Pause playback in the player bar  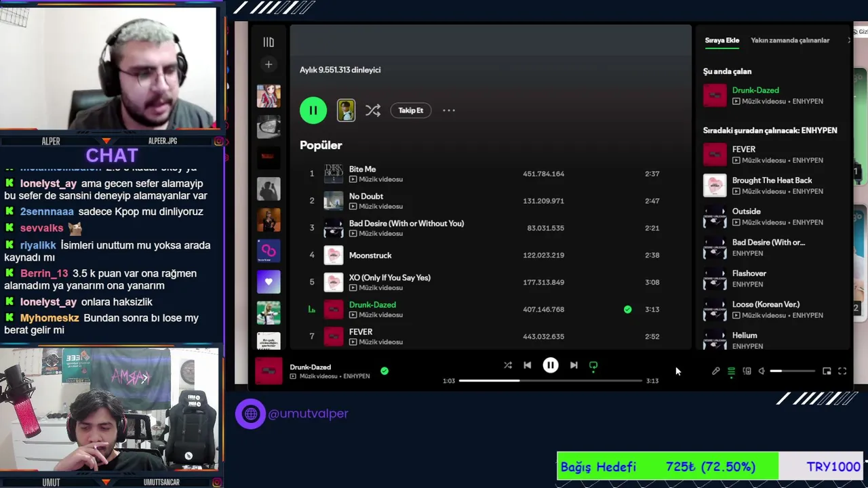tap(551, 365)
